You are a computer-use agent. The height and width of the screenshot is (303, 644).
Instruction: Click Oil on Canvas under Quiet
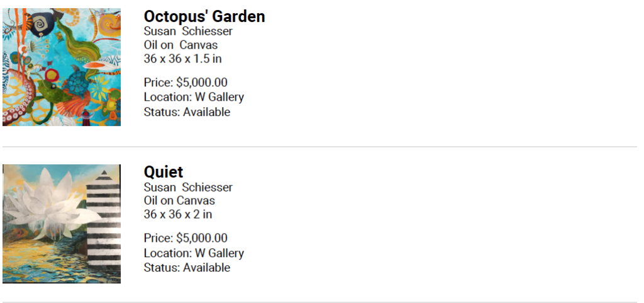[x=179, y=200]
